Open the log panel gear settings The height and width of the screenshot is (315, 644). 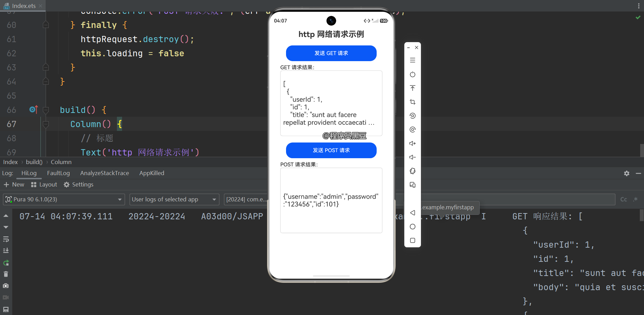pyautogui.click(x=627, y=173)
